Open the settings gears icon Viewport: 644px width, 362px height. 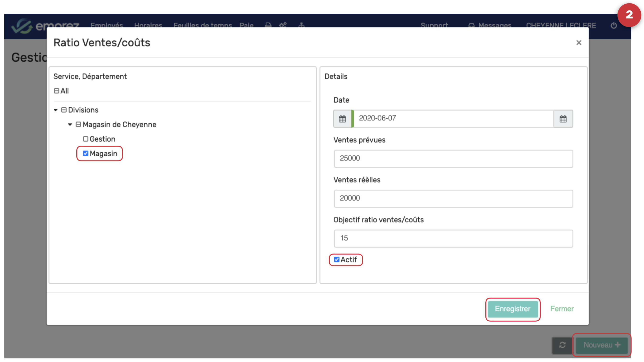tap(283, 25)
